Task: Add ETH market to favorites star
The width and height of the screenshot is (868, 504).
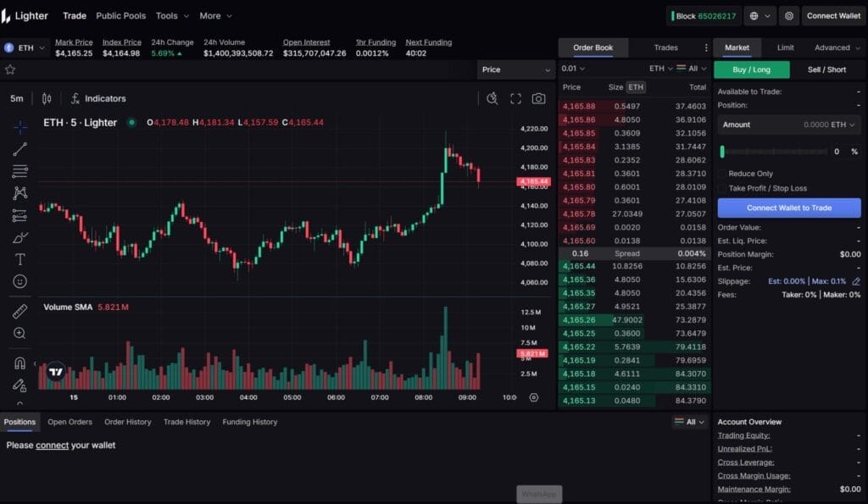Action: pos(10,69)
